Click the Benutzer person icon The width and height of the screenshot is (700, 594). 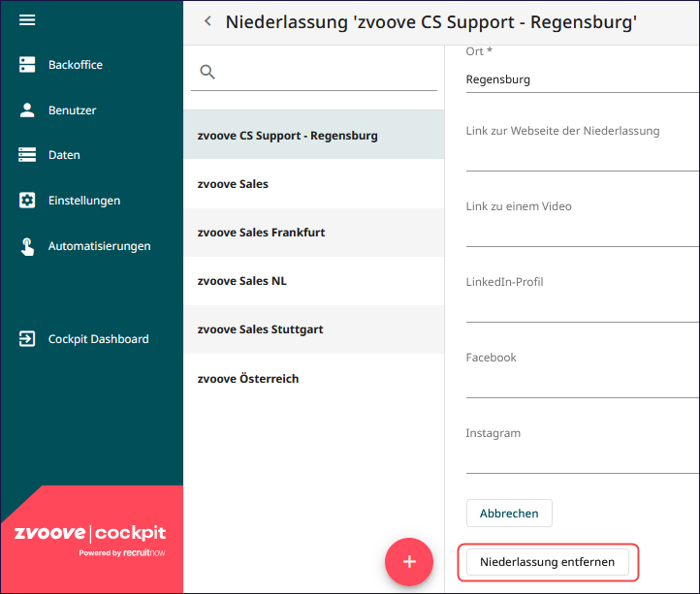tap(27, 109)
